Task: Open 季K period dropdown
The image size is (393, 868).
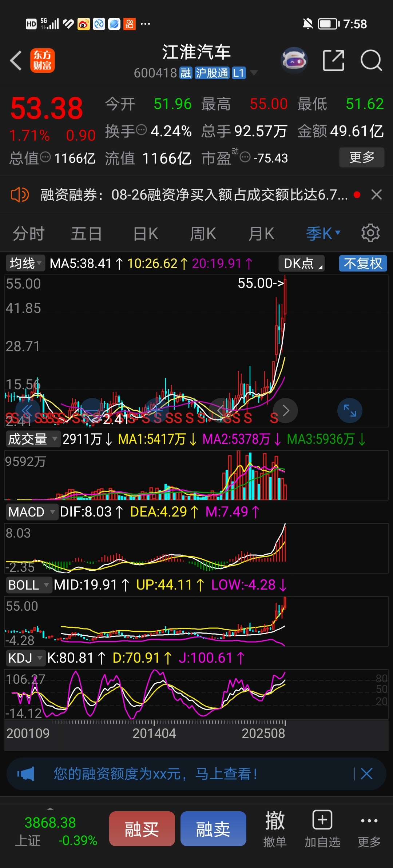Action: click(x=323, y=233)
